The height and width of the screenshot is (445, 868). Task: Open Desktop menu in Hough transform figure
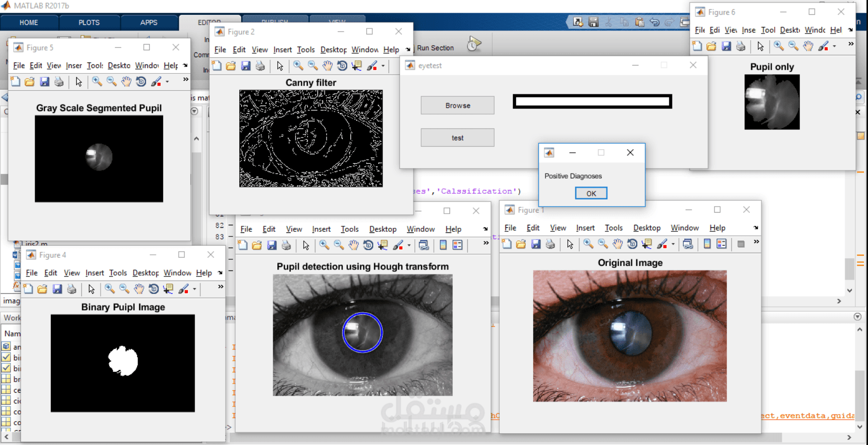(382, 229)
